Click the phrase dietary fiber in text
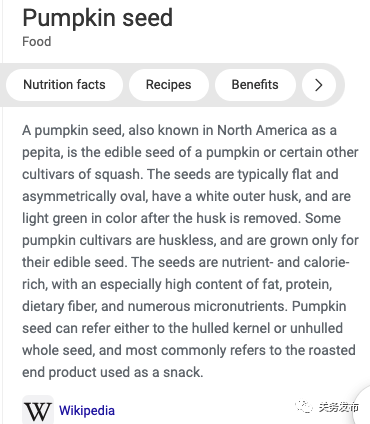Image resolution: width=370 pixels, height=424 pixels. coord(60,307)
